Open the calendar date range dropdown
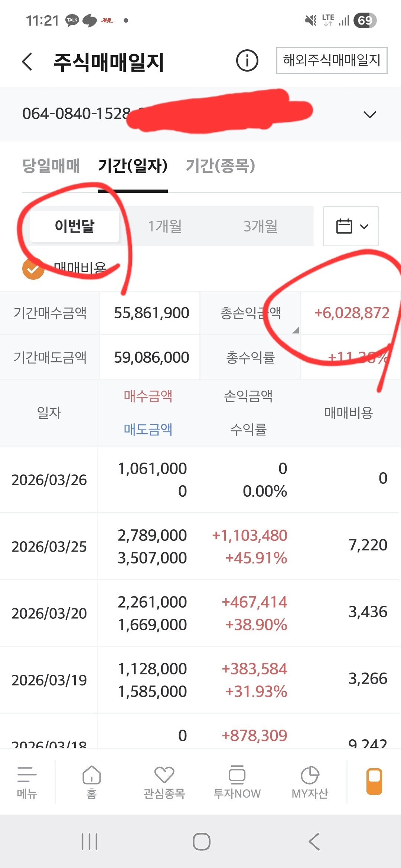Image resolution: width=401 pixels, height=868 pixels. pyautogui.click(x=351, y=226)
